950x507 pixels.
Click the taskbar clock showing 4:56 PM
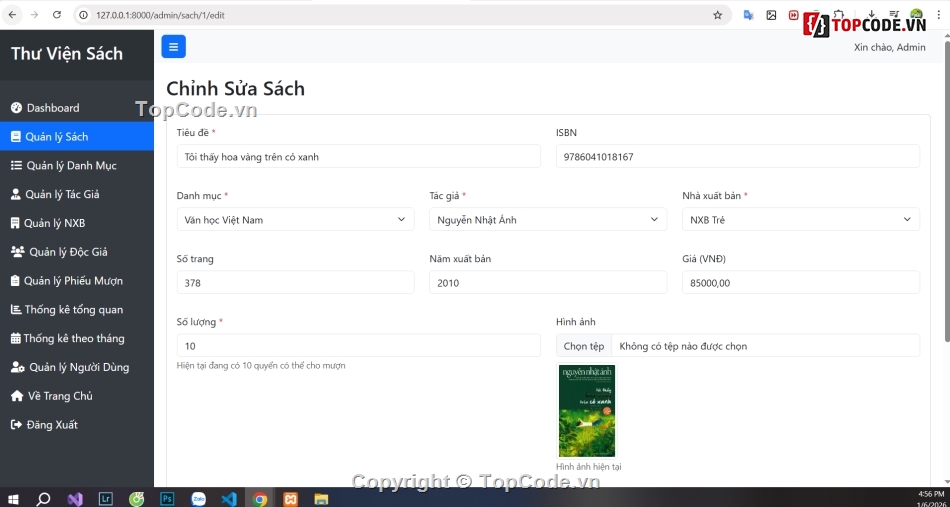[931, 494]
